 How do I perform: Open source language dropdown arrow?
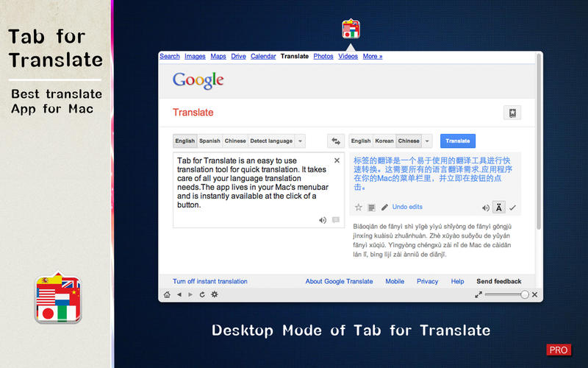tap(300, 141)
